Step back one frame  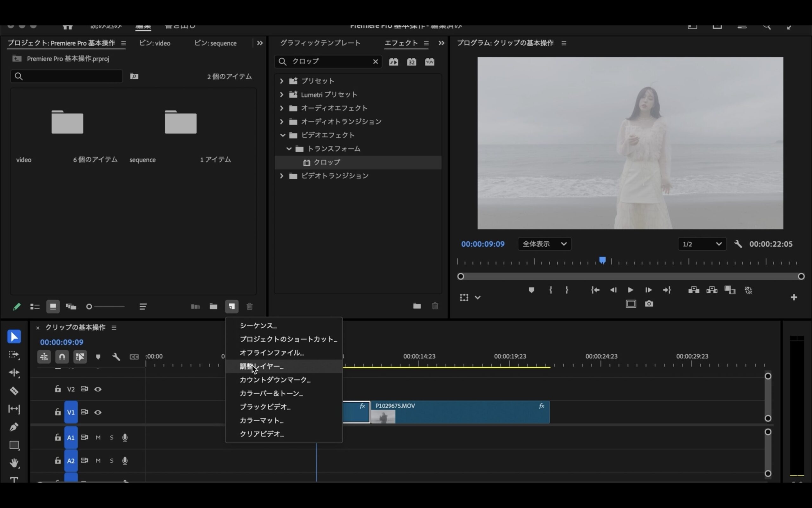click(613, 290)
